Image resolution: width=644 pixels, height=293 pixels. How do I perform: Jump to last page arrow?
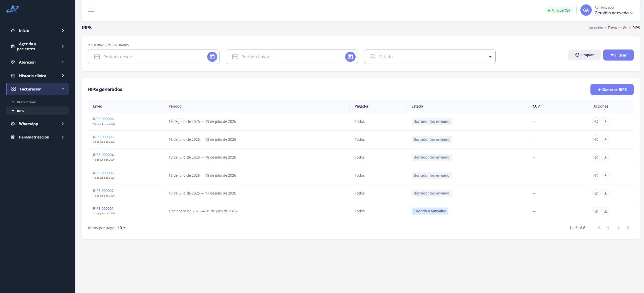[629, 228]
